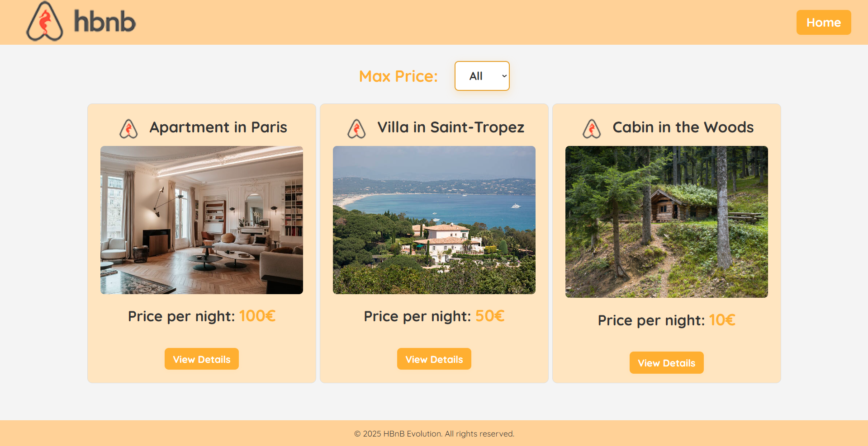868x446 pixels.
Task: Open View Details for Cabin in the Woods
Action: (666, 363)
